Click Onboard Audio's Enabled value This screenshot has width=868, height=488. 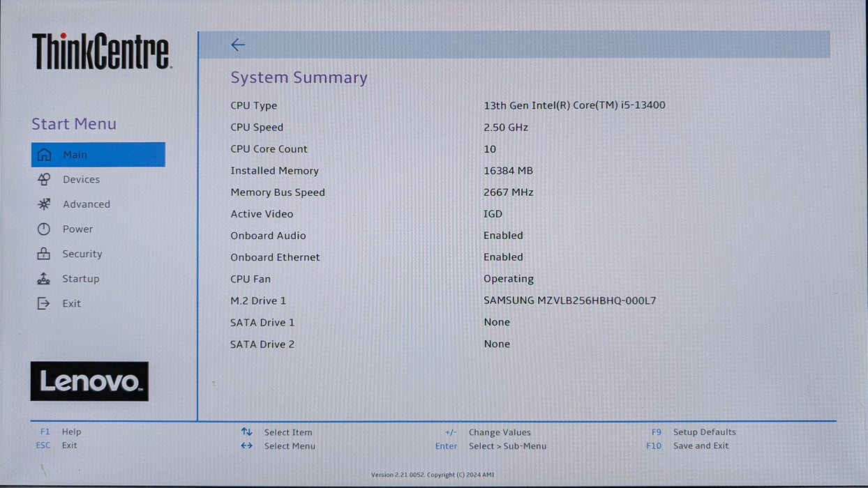(x=503, y=236)
